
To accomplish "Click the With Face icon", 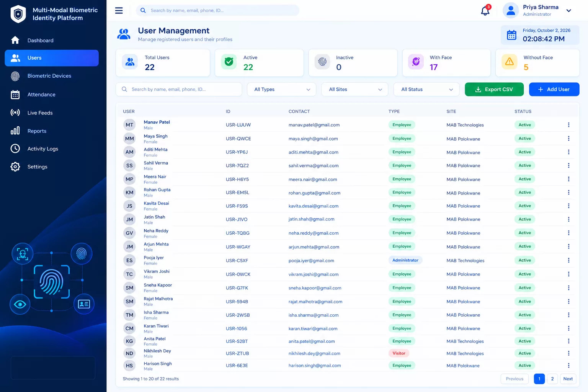I will click(x=416, y=62).
